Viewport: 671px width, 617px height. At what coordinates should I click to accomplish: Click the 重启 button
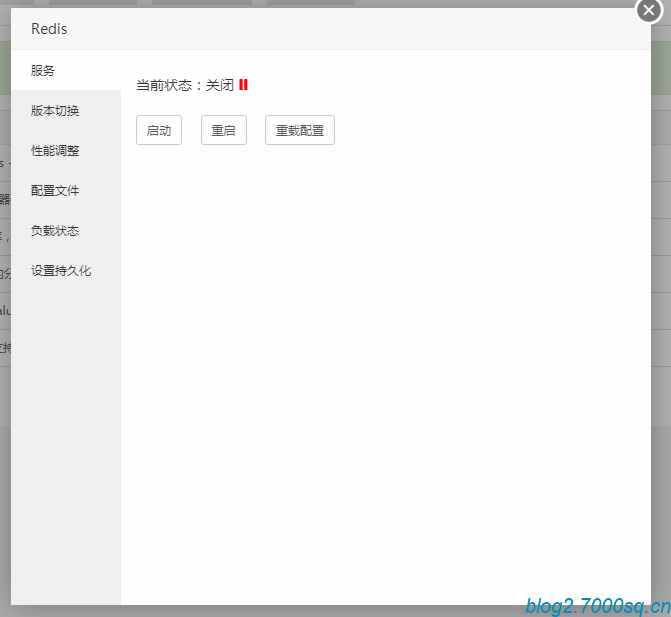(224, 130)
